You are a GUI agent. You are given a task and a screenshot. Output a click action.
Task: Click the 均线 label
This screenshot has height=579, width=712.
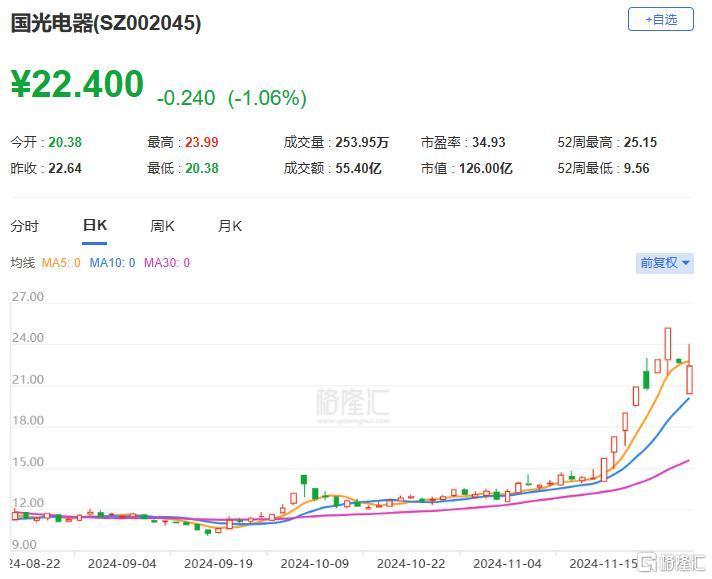point(23,262)
